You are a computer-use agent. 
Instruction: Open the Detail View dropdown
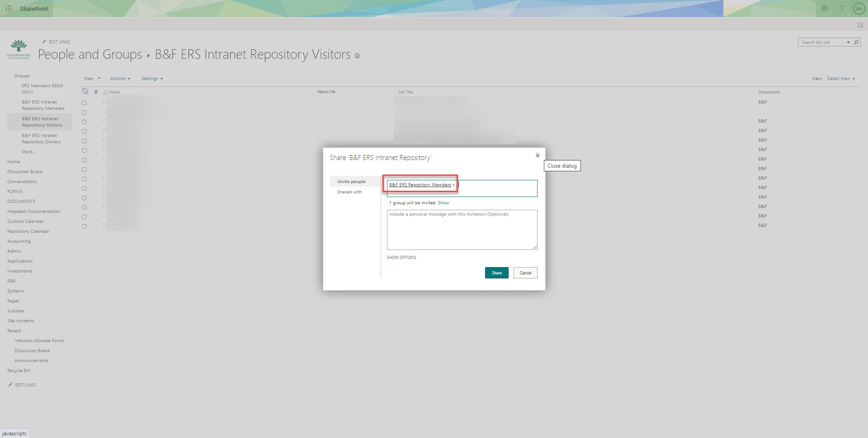point(840,78)
